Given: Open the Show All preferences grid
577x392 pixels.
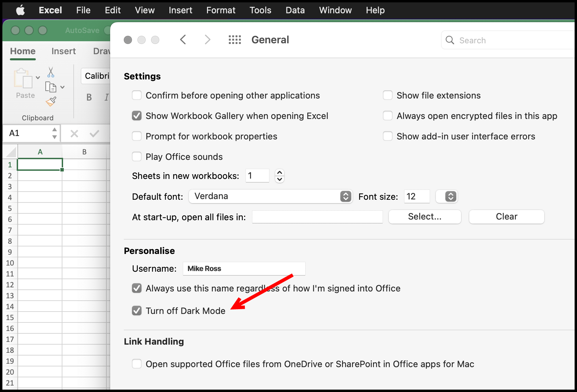Looking at the screenshot, I should coord(235,40).
